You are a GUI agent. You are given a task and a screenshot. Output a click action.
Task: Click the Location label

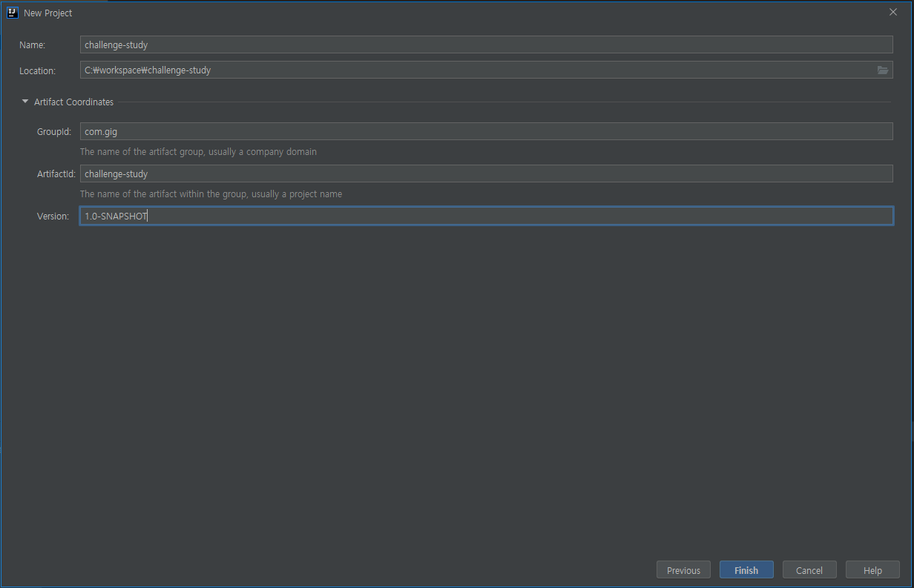38,70
